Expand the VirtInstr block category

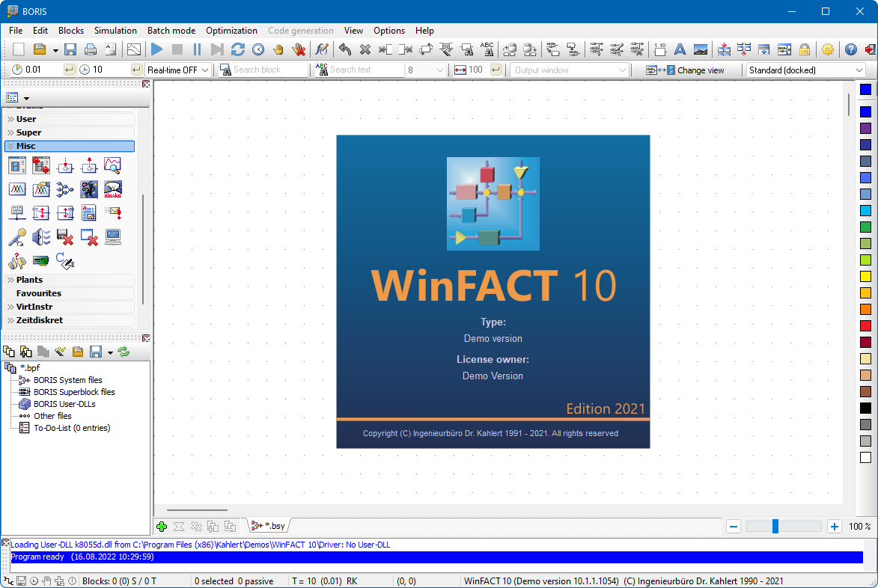coord(70,307)
